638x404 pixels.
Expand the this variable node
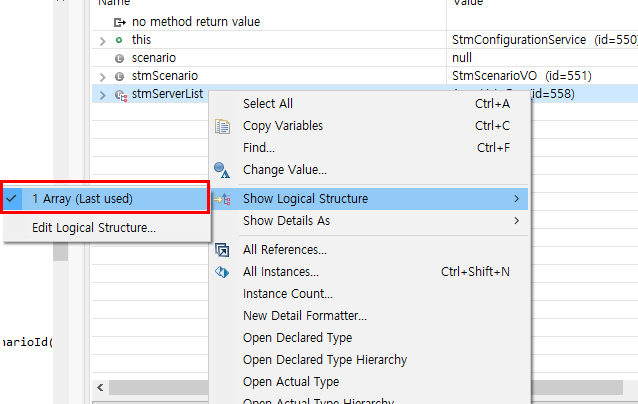click(103, 41)
